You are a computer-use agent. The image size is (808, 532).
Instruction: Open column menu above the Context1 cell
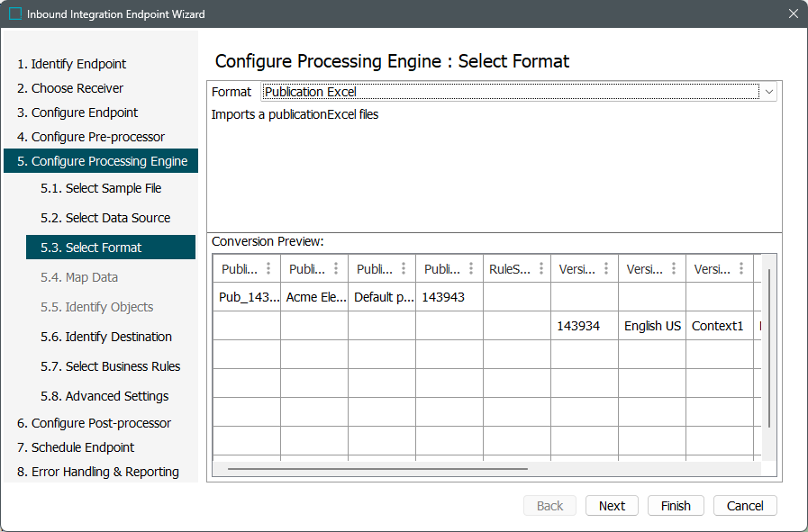click(x=741, y=269)
